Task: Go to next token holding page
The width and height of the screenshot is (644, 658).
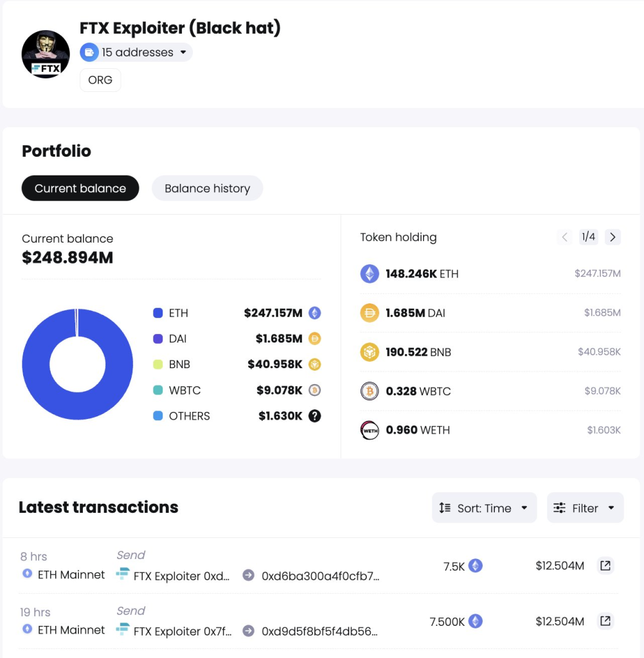Action: [613, 237]
